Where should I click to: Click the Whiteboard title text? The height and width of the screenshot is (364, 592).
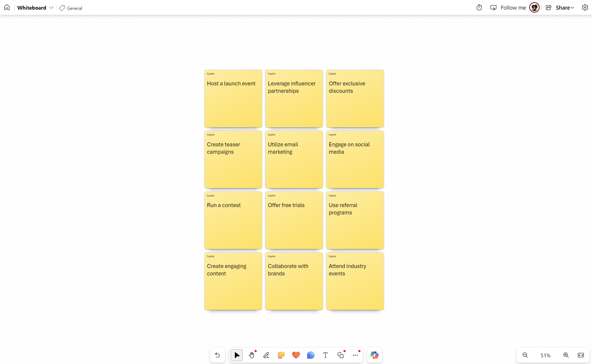32,8
